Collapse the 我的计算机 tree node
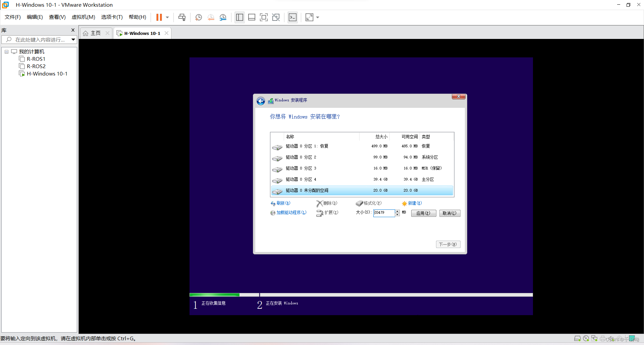644x345 pixels. pyautogui.click(x=6, y=52)
